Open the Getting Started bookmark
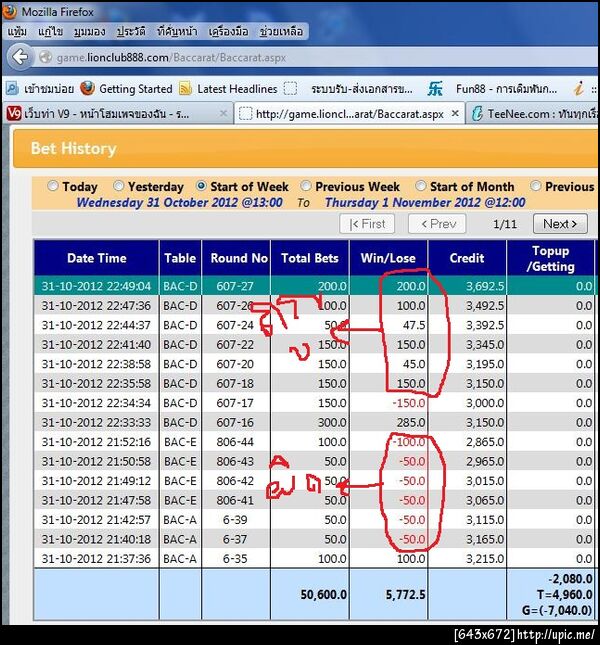600x645 pixels. pos(126,89)
